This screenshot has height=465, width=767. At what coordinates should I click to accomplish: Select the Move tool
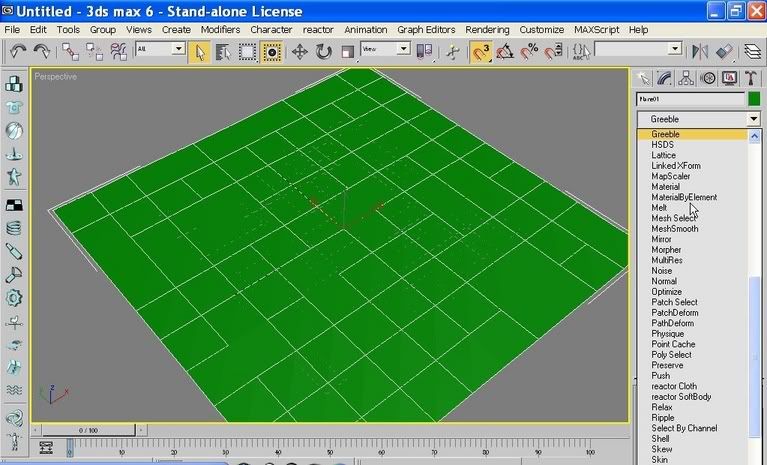click(x=299, y=51)
